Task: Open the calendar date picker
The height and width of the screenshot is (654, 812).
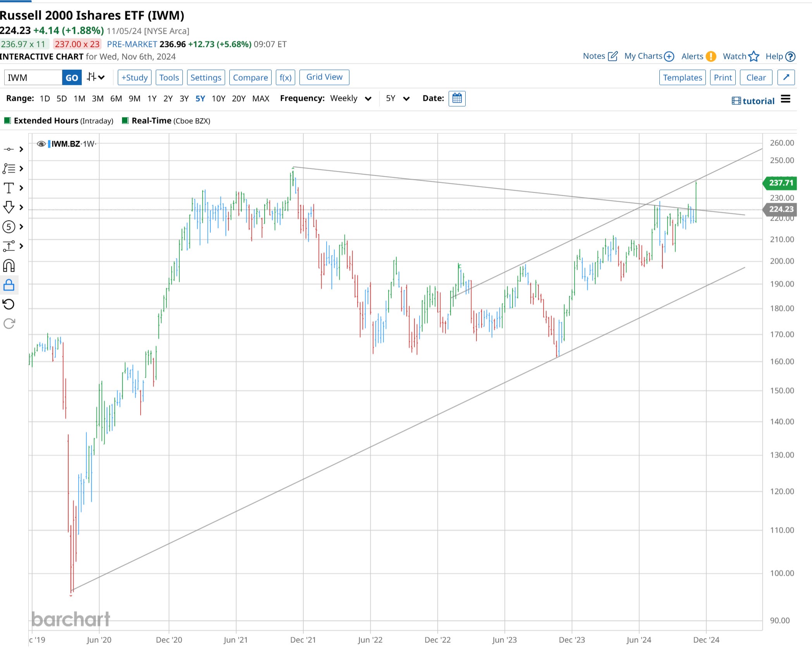Action: [457, 98]
